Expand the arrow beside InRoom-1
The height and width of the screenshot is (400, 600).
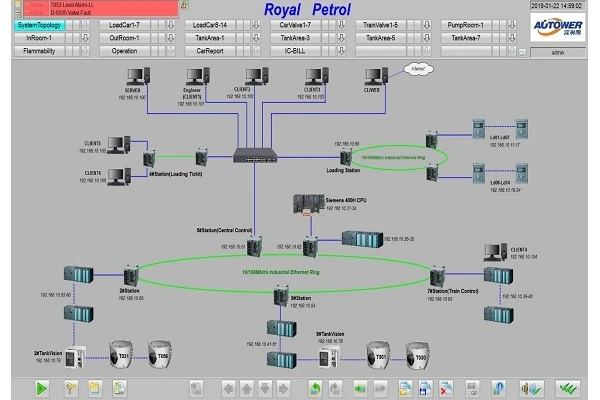coord(85,38)
